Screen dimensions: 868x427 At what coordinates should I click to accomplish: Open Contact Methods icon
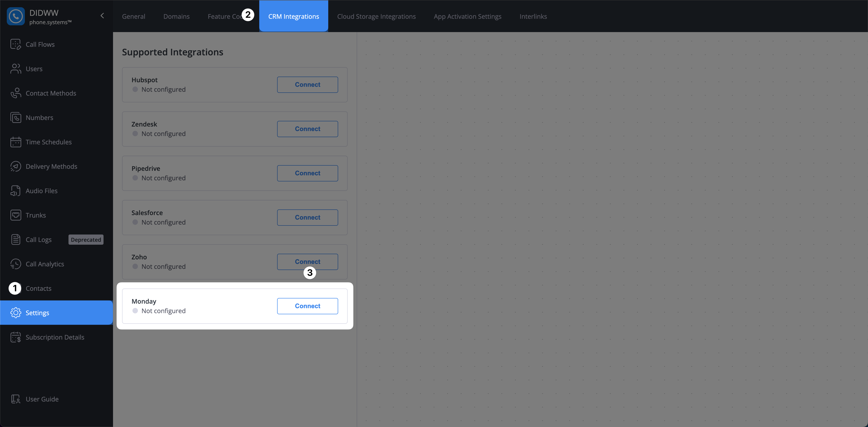[16, 93]
